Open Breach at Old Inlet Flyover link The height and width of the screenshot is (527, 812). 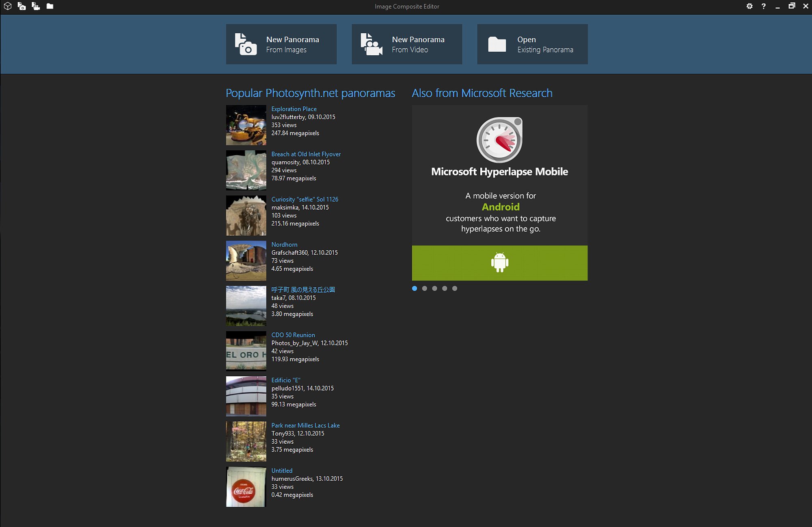(x=306, y=154)
